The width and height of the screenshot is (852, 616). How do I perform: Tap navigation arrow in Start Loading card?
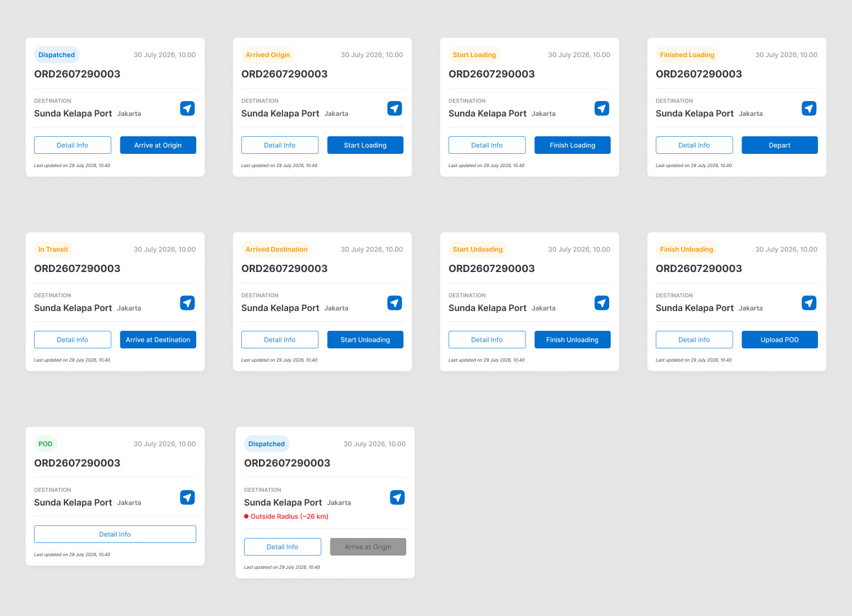pos(602,108)
